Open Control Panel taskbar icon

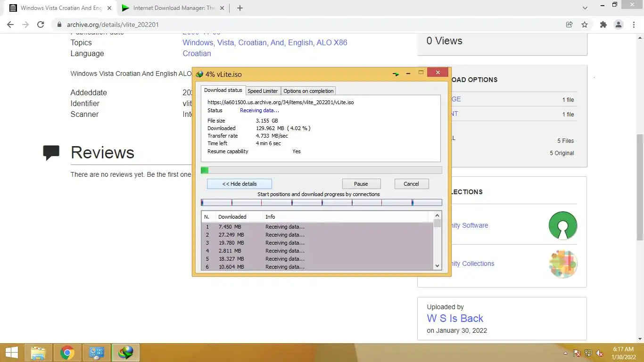[x=97, y=353]
